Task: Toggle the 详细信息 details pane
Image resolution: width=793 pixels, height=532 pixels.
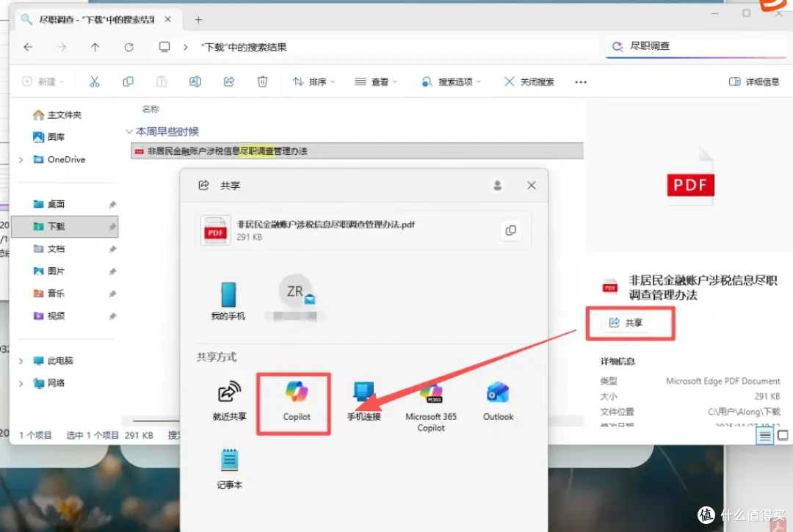Action: [754, 81]
